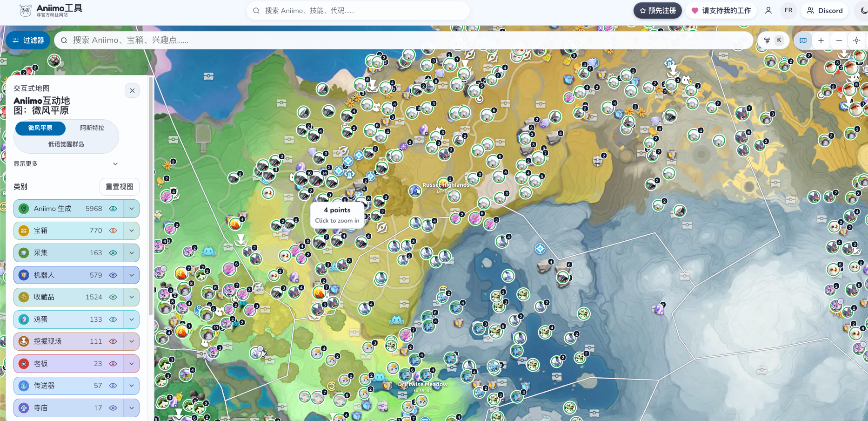868x421 pixels.
Task: Zoom in with the plus button
Action: 821,41
